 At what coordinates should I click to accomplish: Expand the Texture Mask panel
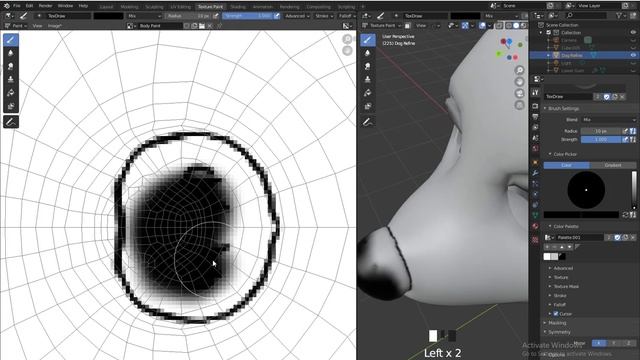pyautogui.click(x=566, y=287)
